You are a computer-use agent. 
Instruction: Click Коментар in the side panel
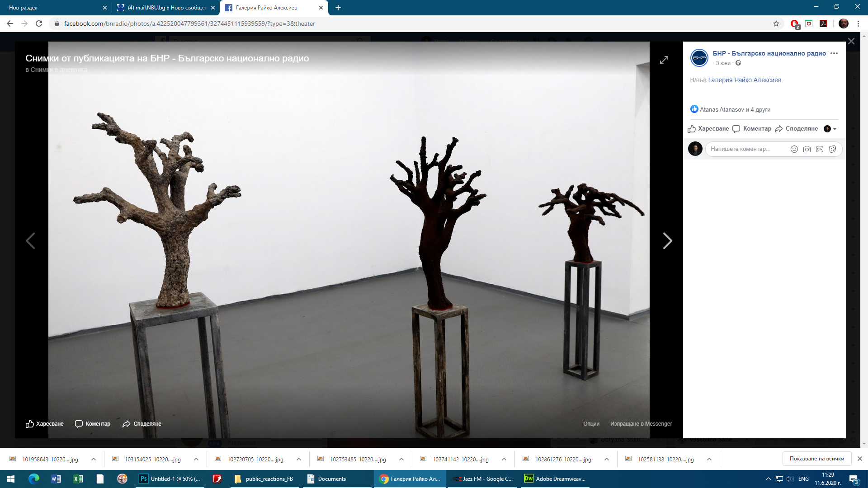(x=752, y=129)
